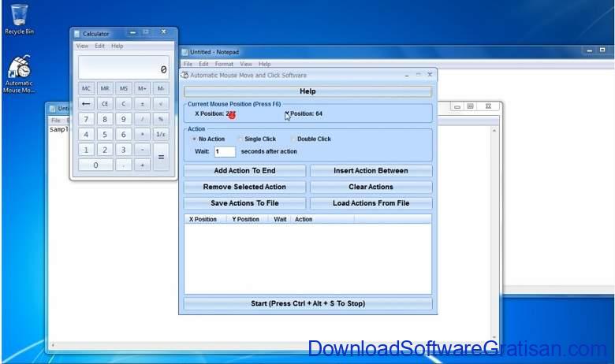
Task: Click Clear Actions button
Action: [x=371, y=187]
